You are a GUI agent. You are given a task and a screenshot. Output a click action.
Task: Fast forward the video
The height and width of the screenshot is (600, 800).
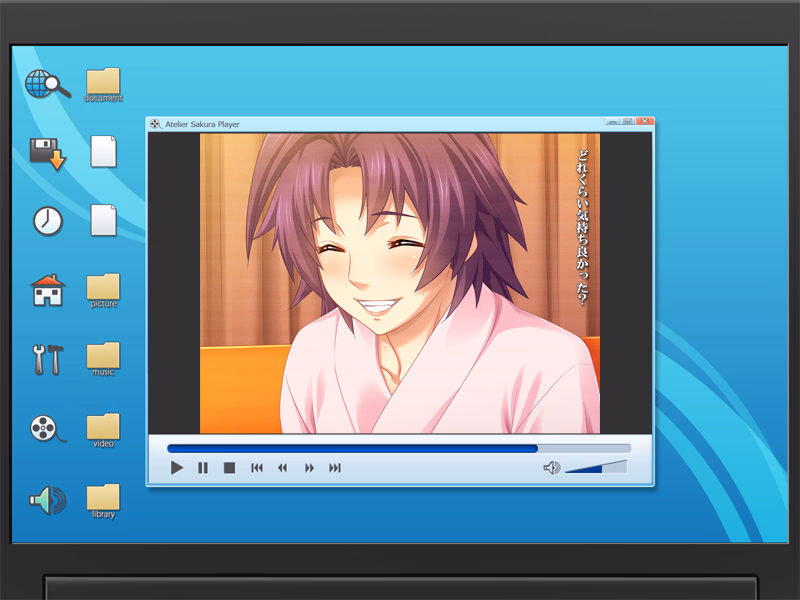[308, 467]
